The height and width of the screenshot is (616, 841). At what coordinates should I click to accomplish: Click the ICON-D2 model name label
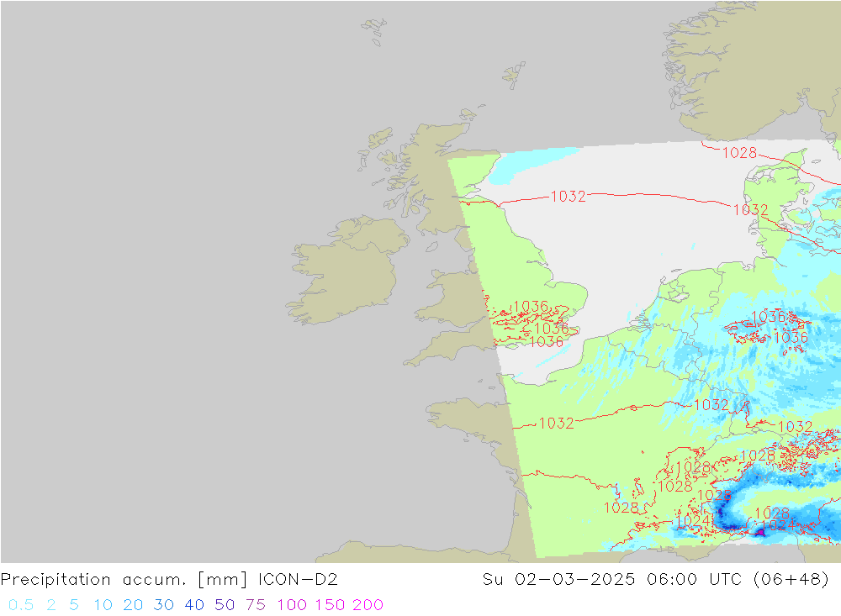[298, 580]
